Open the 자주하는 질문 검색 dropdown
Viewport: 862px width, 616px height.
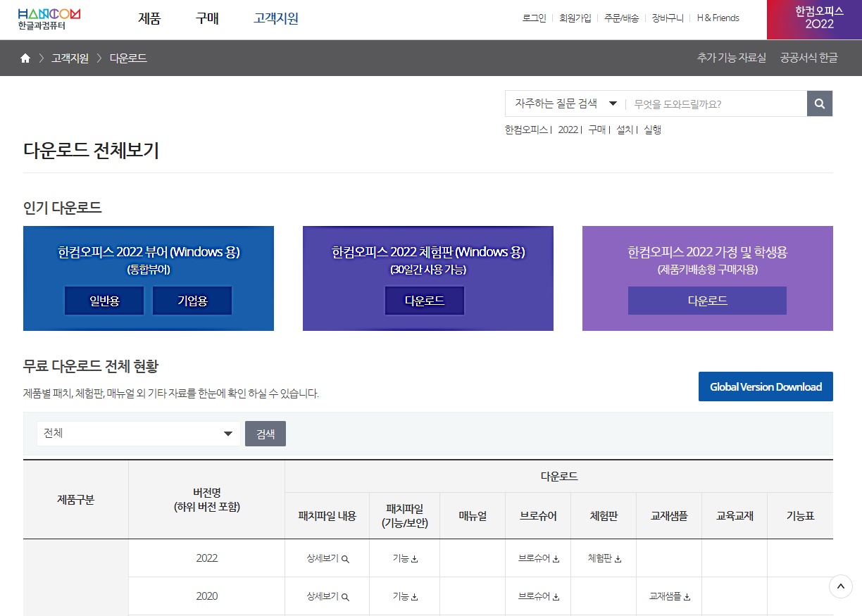tap(566, 103)
